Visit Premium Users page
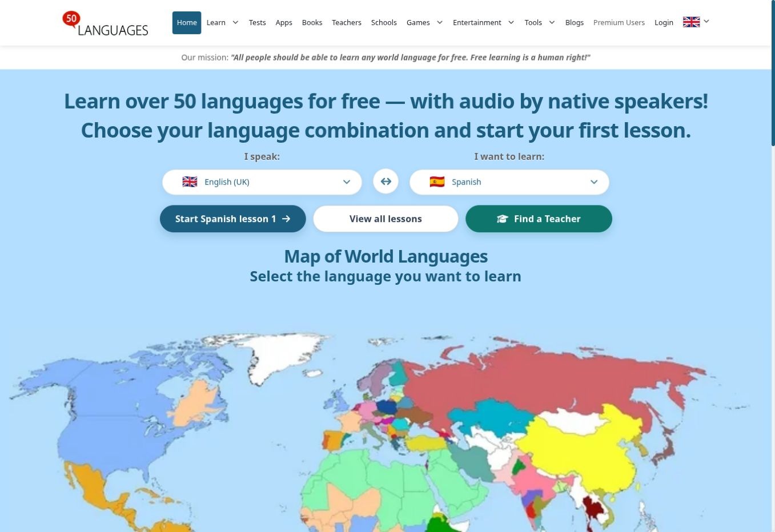Viewport: 775px width, 532px height. (x=619, y=23)
